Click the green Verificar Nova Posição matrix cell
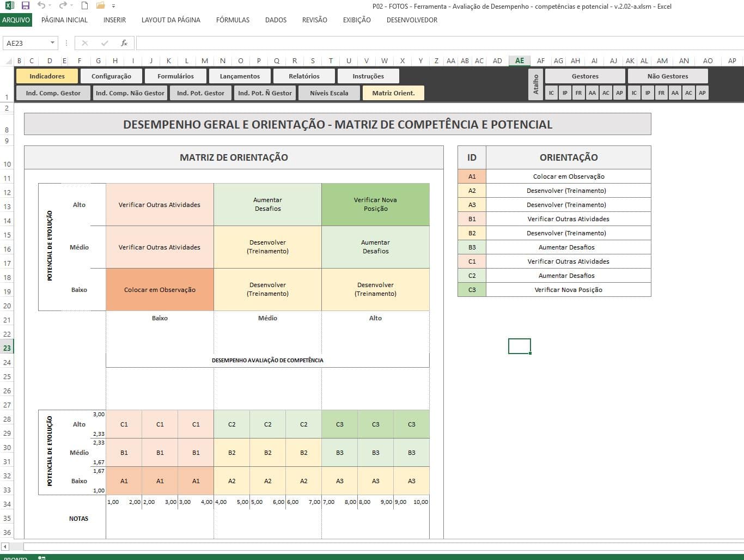744x560 pixels. click(375, 204)
